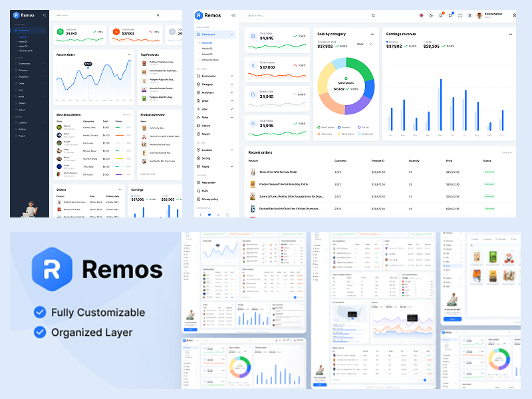Expand Ecommerce in the light sidebar

[x=215, y=76]
